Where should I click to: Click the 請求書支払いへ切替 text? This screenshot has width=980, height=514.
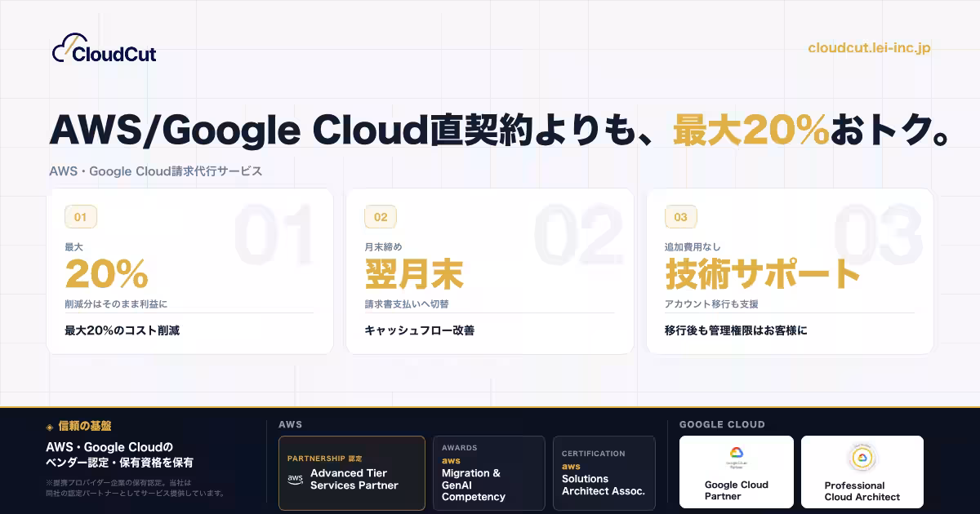coord(407,304)
